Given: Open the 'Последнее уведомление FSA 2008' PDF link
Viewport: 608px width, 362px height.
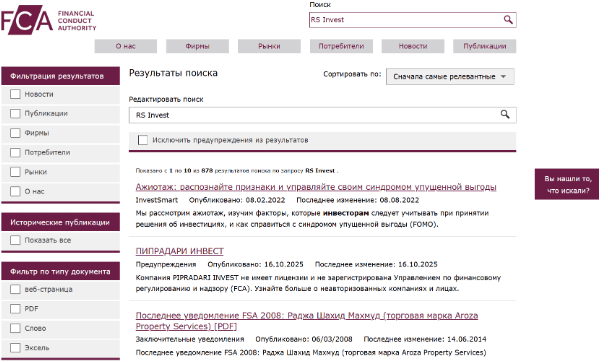Looking at the screenshot, I should tap(307, 321).
